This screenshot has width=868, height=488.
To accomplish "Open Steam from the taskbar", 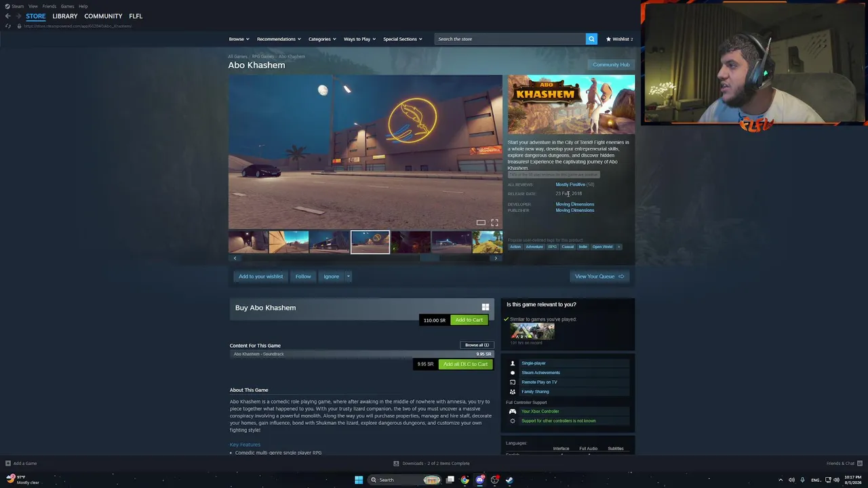I will pos(509,480).
